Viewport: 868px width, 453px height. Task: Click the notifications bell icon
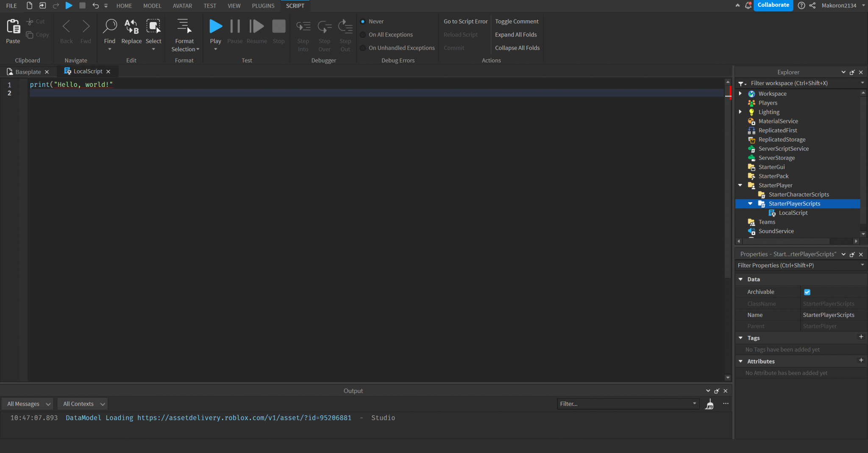(x=748, y=6)
